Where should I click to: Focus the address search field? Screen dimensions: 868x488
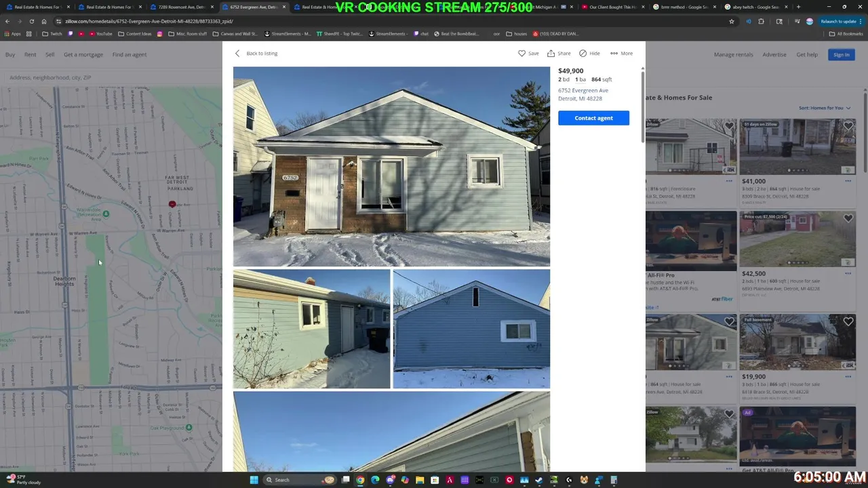click(x=108, y=77)
